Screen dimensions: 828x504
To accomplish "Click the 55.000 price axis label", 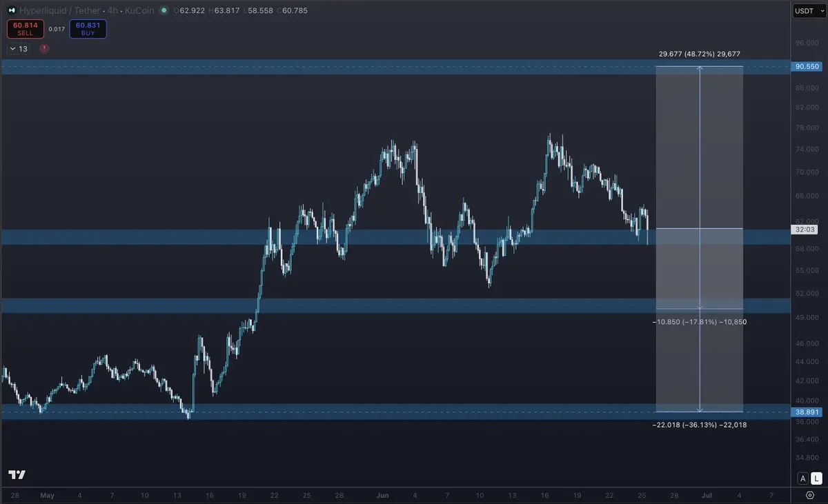I will [x=806, y=271].
